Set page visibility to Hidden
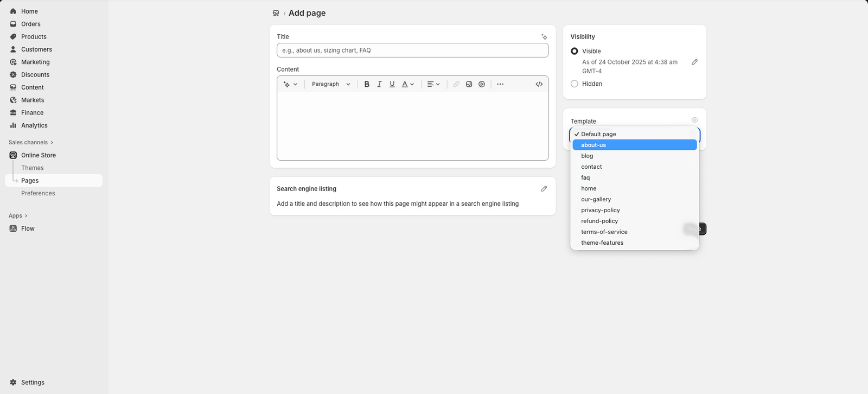Viewport: 868px width, 394px height. click(575, 84)
